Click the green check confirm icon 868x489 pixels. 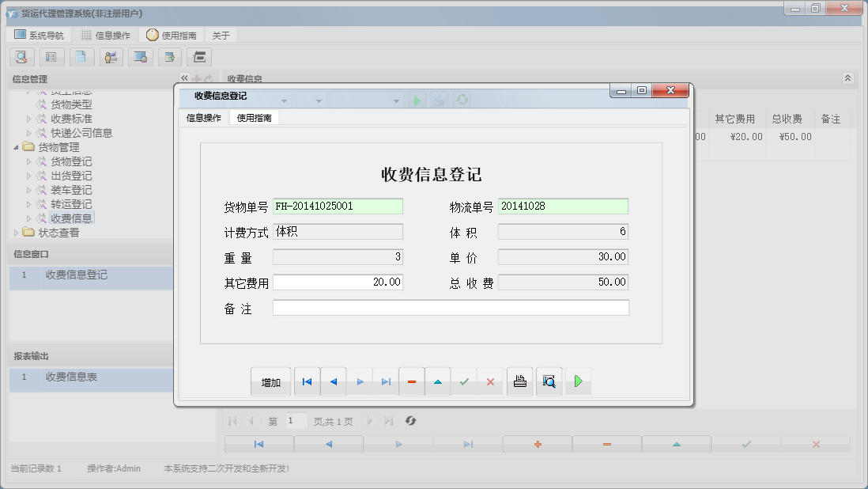[x=464, y=381]
